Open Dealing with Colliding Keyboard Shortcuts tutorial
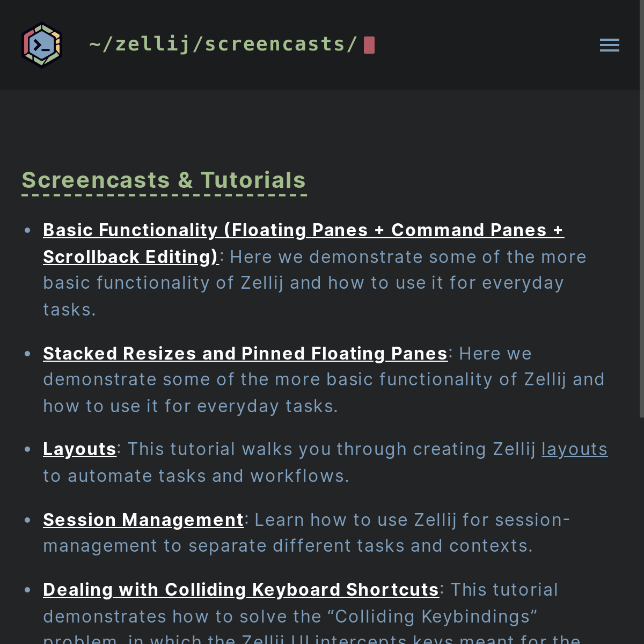The width and height of the screenshot is (644, 644). [x=241, y=590]
